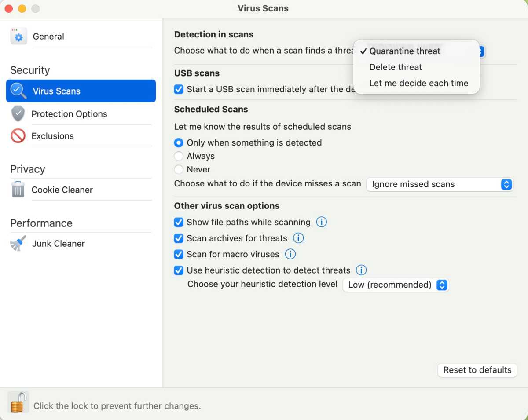
Task: Click the 'Click the lock' hint text
Action: coord(117,406)
